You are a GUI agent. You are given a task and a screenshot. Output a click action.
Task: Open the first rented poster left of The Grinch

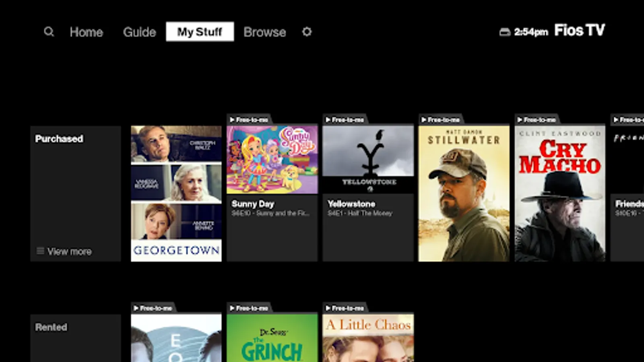[176, 338]
